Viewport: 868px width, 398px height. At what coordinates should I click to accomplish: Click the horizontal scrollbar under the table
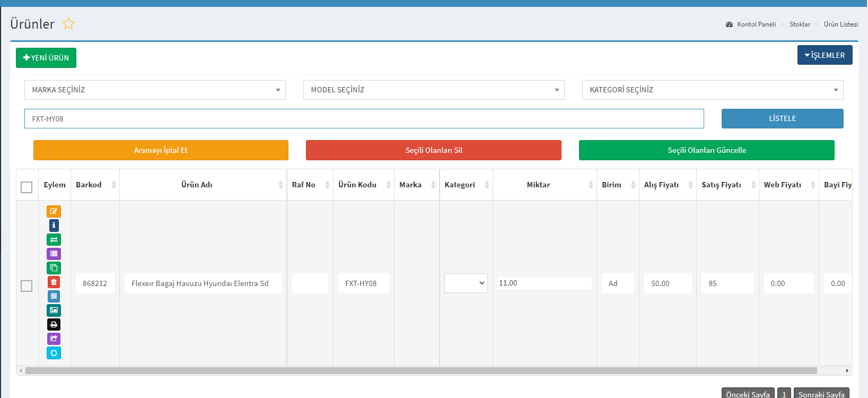coord(421,371)
